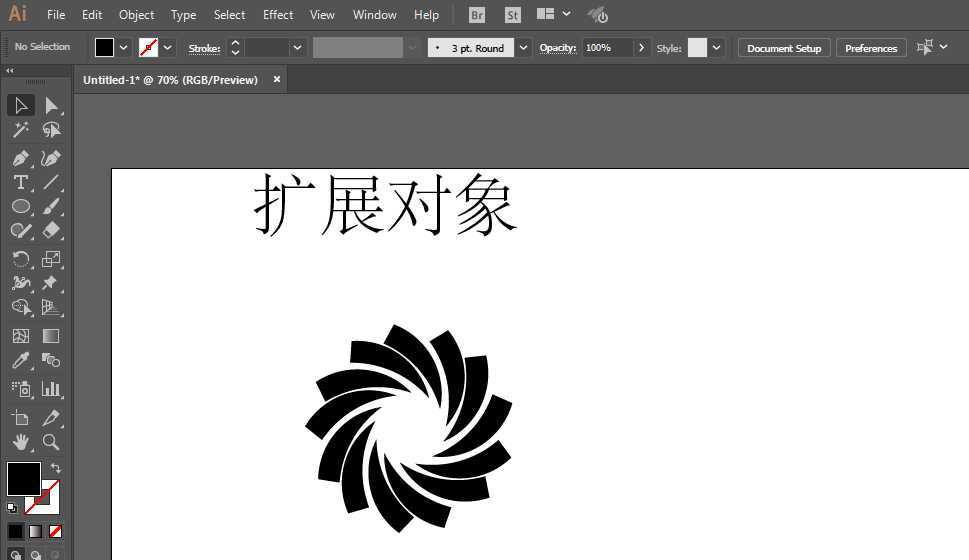Activate the Rotate tool
Screen dimensions: 969x560
coord(20,258)
